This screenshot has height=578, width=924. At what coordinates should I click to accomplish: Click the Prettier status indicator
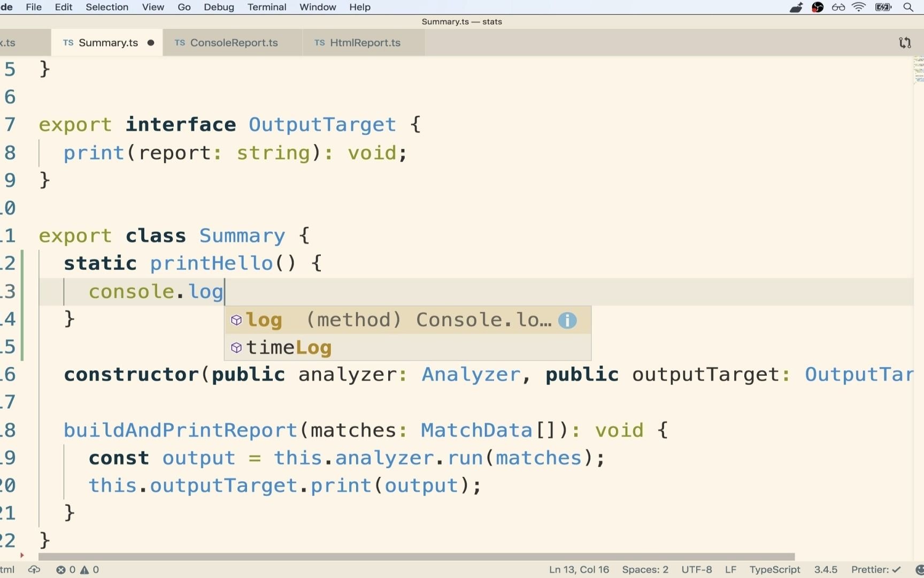coord(876,569)
